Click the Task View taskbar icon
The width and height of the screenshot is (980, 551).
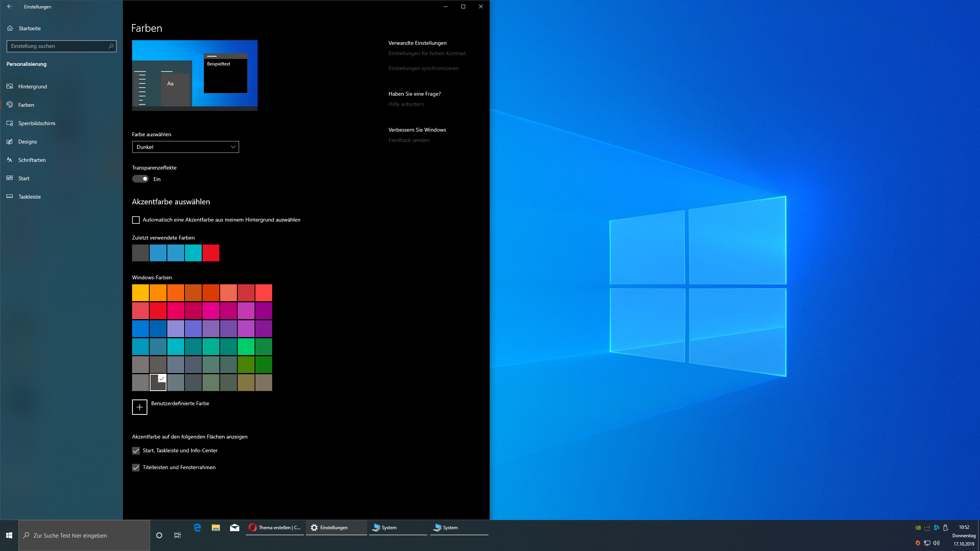[178, 535]
